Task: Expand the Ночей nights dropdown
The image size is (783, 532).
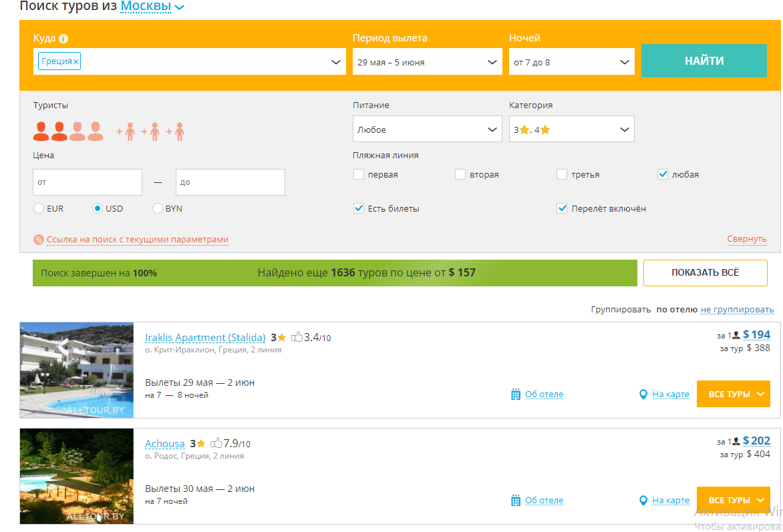Action: pos(571,62)
